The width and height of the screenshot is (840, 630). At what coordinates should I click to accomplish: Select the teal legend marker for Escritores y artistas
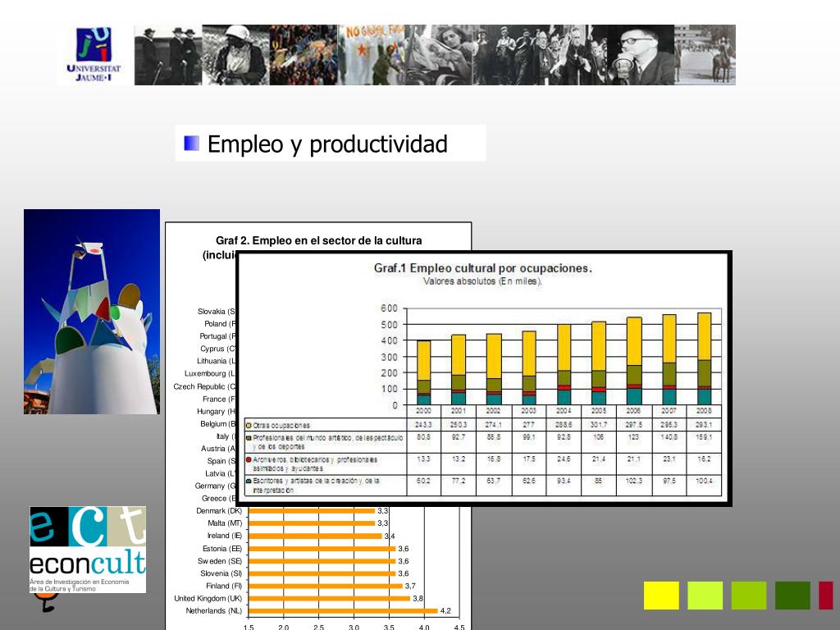[x=249, y=480]
